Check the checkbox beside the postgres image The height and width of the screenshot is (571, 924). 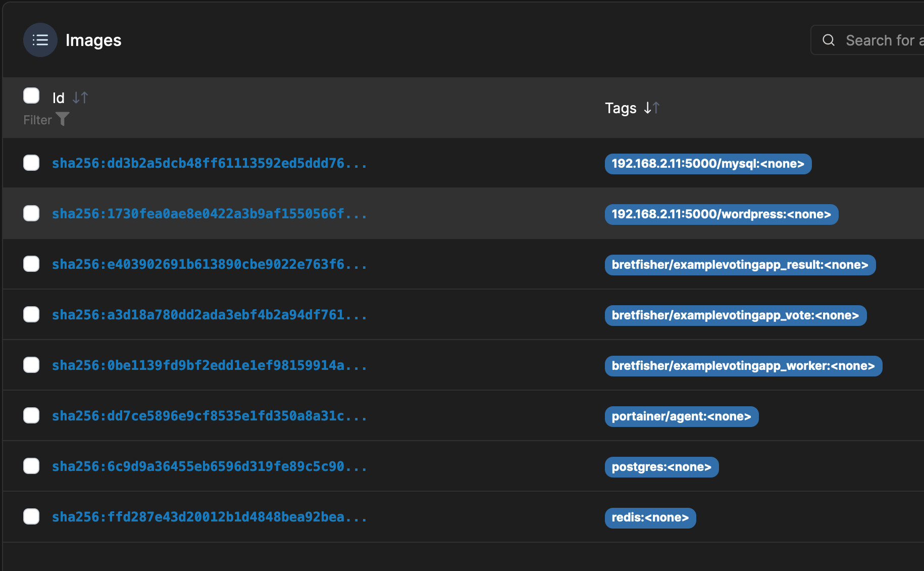(31, 466)
